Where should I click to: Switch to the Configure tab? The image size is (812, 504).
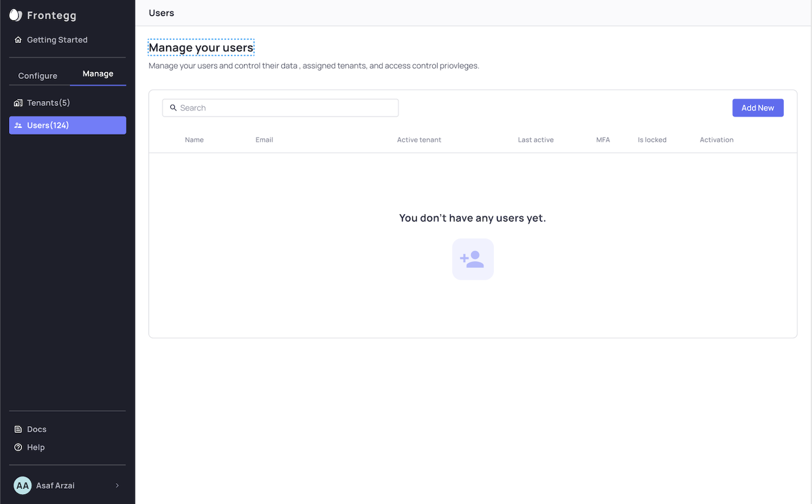click(38, 76)
